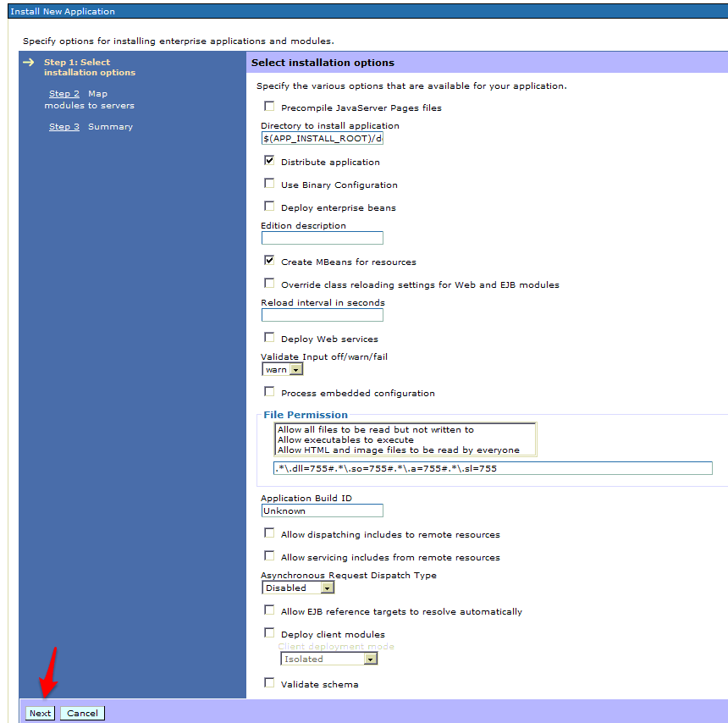Click the Application Build ID field
728x723 pixels.
(x=323, y=511)
